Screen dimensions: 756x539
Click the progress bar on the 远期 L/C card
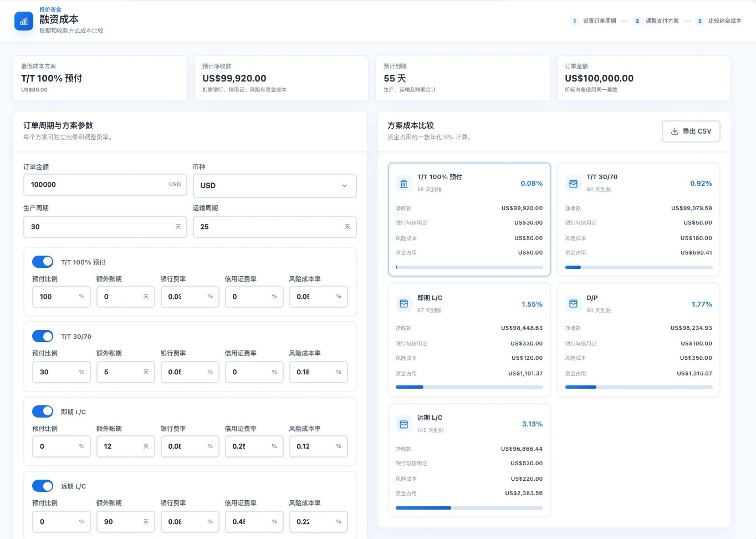pyautogui.click(x=469, y=508)
